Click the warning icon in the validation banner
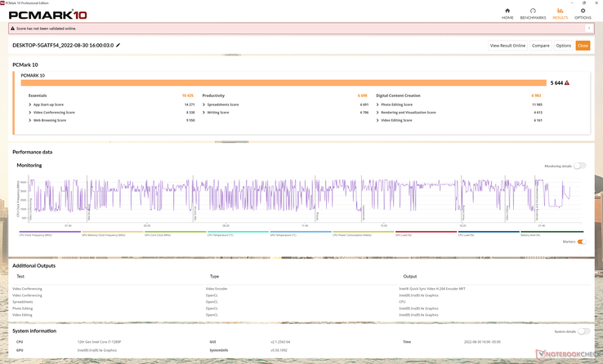This screenshot has height=364, width=603. coord(12,29)
